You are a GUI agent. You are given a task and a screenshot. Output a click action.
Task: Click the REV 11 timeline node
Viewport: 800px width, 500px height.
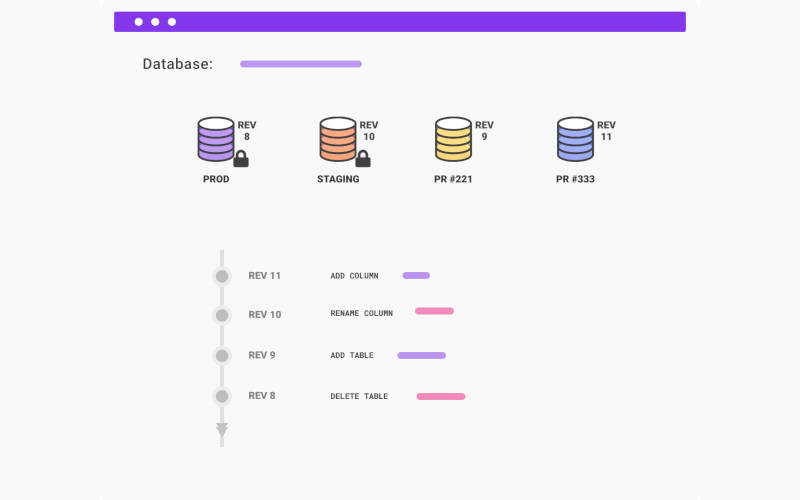pos(222,276)
